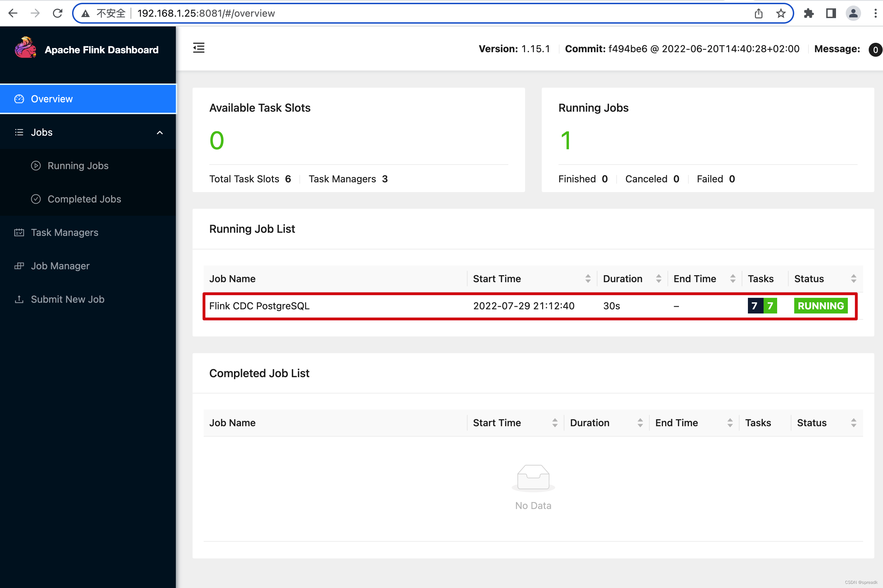The height and width of the screenshot is (588, 883).
Task: Click the Apache Flink squirrel logo
Action: point(25,48)
